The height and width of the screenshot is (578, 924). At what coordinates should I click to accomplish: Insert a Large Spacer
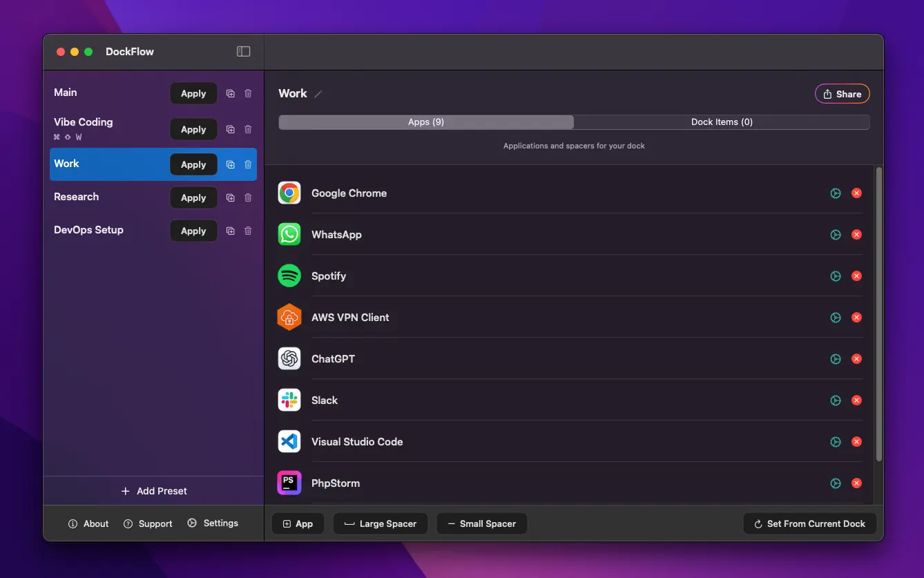coord(381,523)
